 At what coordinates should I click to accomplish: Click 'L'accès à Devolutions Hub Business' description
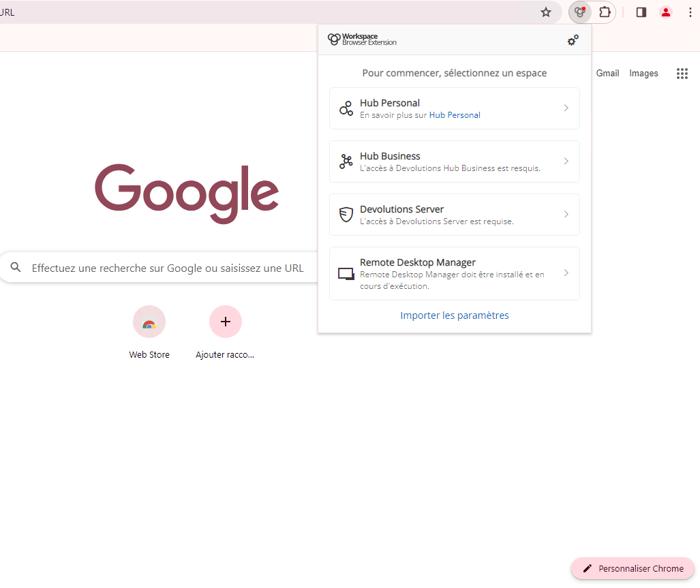point(450,168)
